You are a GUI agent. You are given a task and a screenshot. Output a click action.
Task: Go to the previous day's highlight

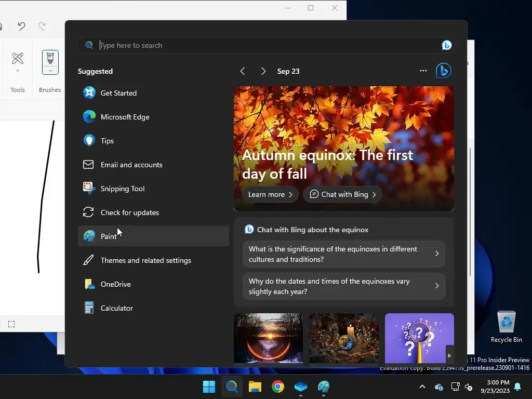pos(243,71)
